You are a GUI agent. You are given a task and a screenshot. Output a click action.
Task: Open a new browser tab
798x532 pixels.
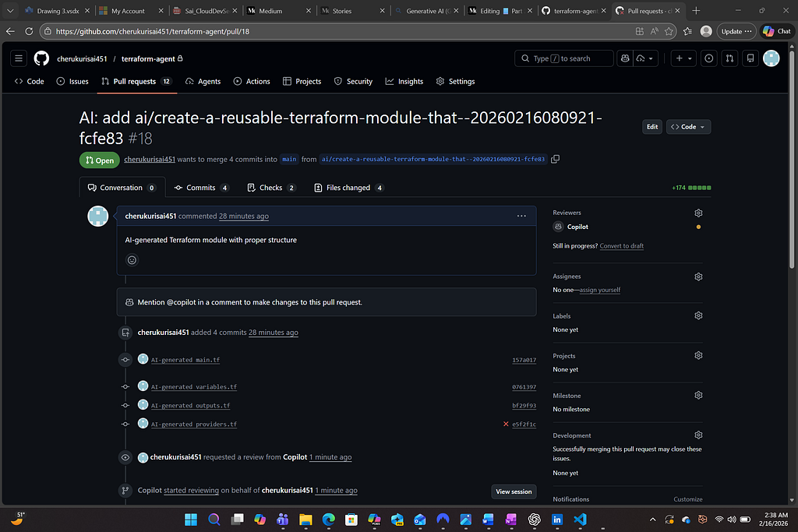pyautogui.click(x=696, y=11)
